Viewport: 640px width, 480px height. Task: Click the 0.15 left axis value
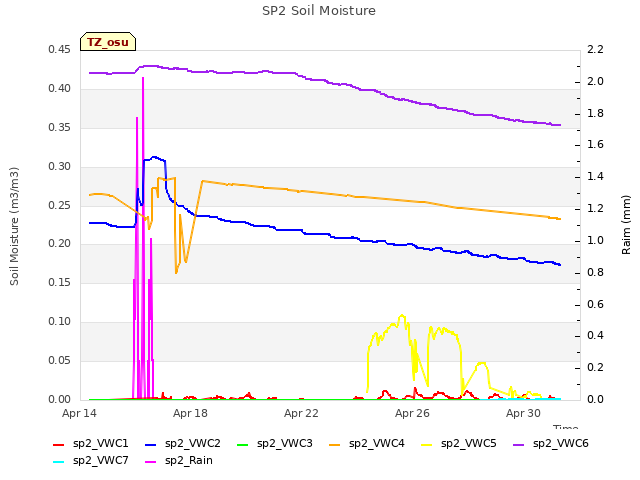[60, 282]
